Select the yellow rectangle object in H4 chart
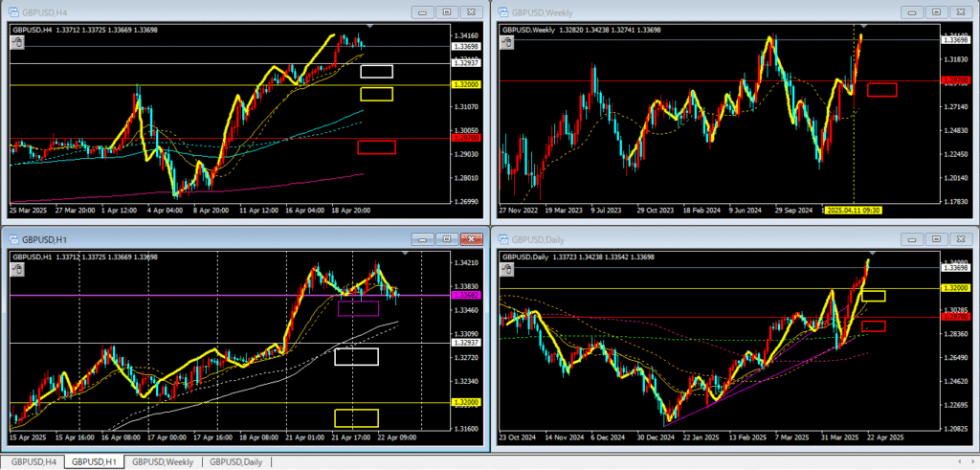980x470 pixels. pos(376,95)
